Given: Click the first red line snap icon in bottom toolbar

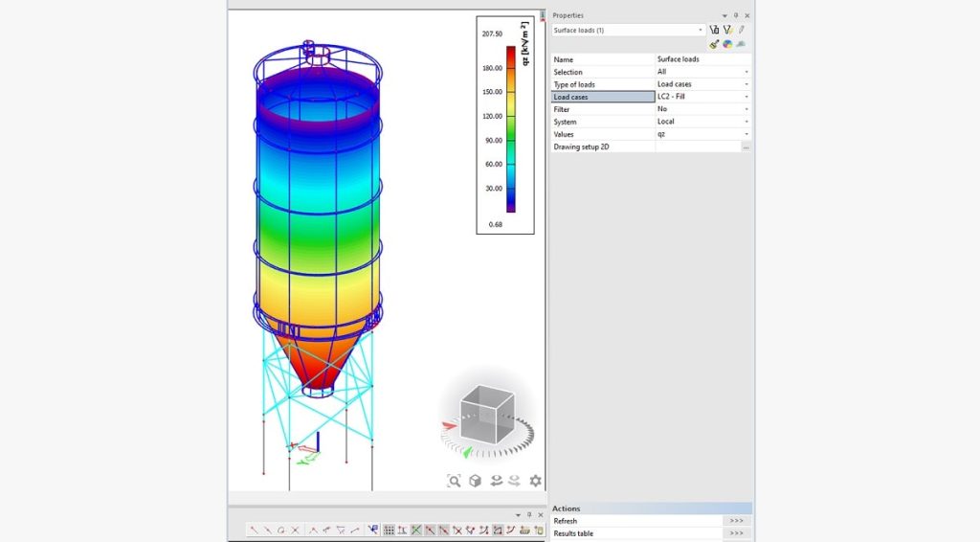Looking at the screenshot, I should coord(254,531).
